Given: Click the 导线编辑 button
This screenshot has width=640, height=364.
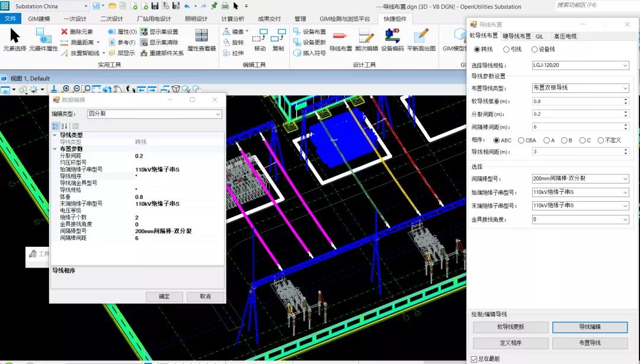Looking at the screenshot, I should pos(590,327).
